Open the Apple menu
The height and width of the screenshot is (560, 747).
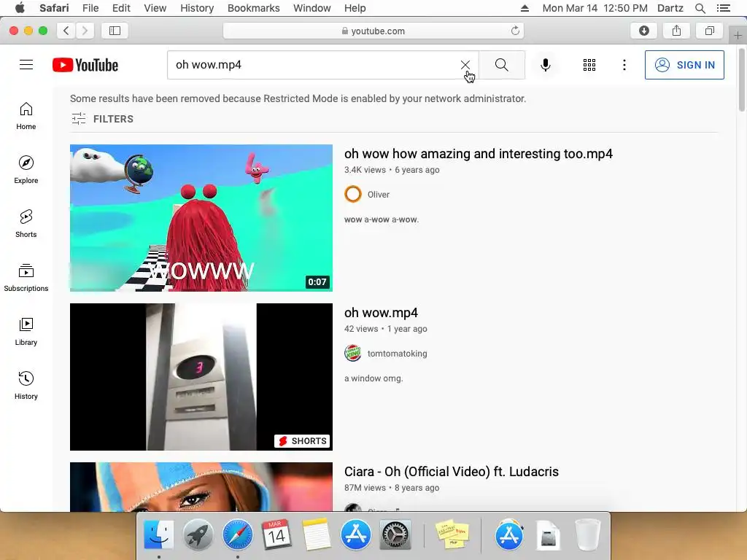pos(20,8)
